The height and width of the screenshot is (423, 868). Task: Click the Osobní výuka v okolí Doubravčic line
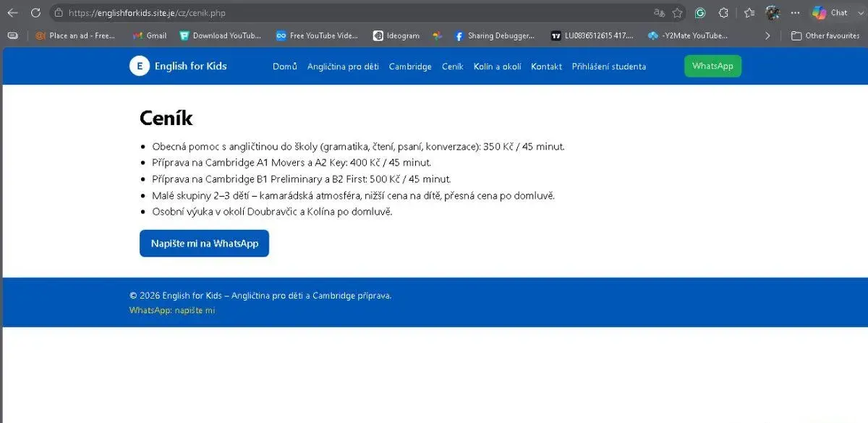tap(272, 212)
